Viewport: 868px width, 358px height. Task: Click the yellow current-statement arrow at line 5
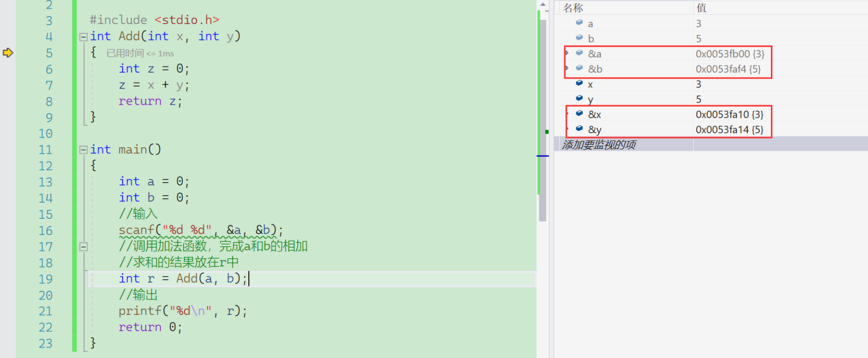[8, 53]
